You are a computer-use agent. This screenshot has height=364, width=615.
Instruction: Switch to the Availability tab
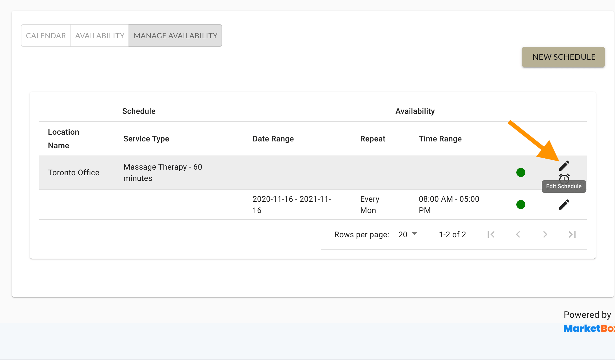(x=100, y=35)
